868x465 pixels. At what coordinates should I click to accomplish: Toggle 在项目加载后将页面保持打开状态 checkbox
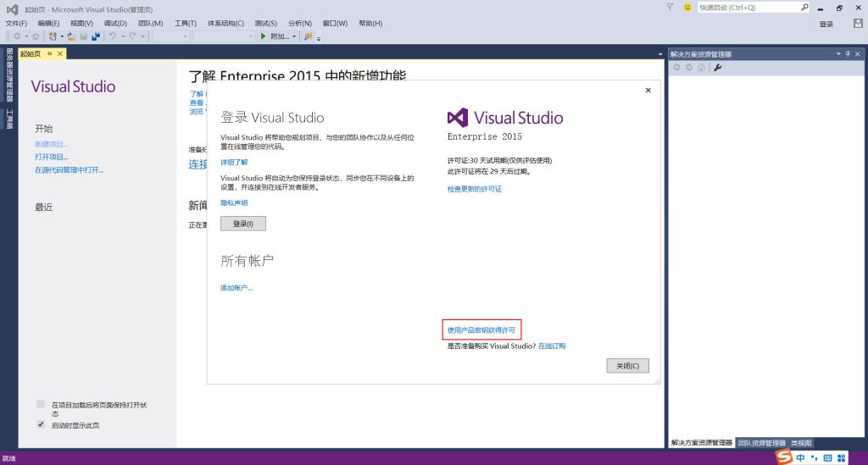41,404
